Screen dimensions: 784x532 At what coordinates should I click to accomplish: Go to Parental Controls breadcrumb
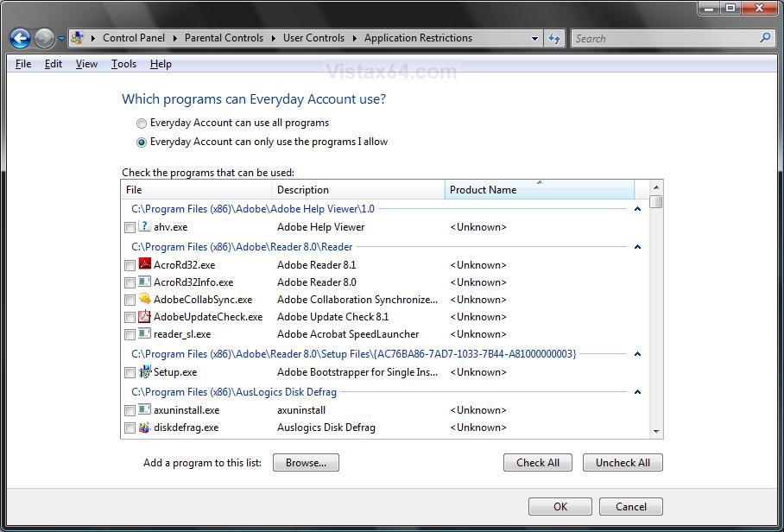[x=224, y=38]
